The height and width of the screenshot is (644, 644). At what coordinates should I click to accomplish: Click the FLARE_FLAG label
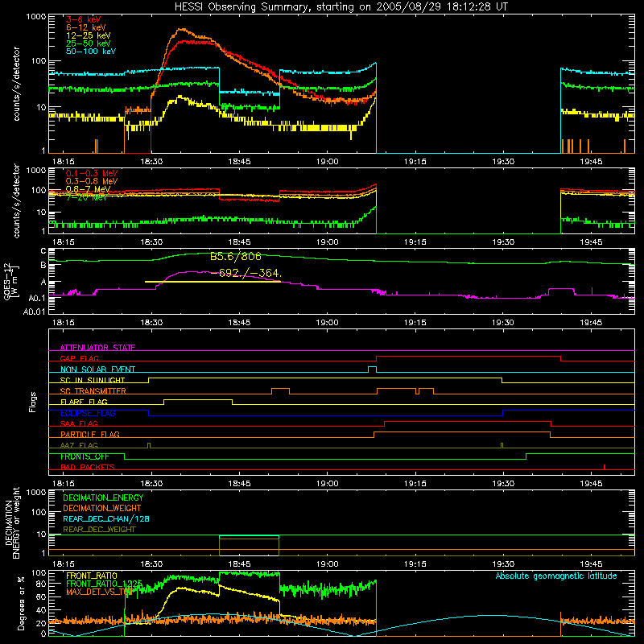(84, 402)
